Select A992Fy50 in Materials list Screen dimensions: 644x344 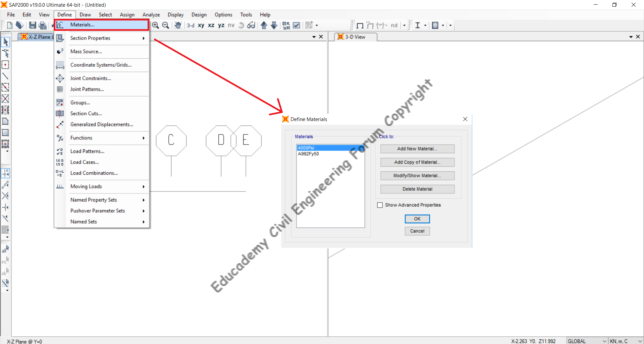(330, 154)
